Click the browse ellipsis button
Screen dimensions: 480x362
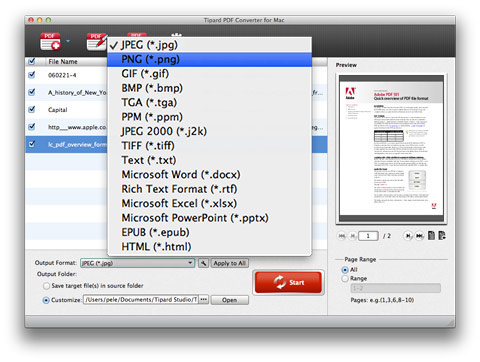pyautogui.click(x=204, y=300)
